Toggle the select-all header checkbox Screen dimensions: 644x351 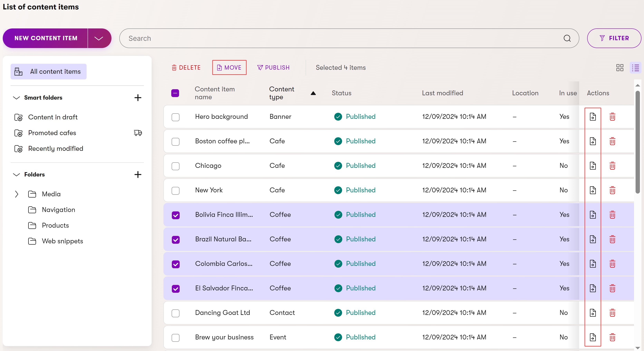point(175,93)
